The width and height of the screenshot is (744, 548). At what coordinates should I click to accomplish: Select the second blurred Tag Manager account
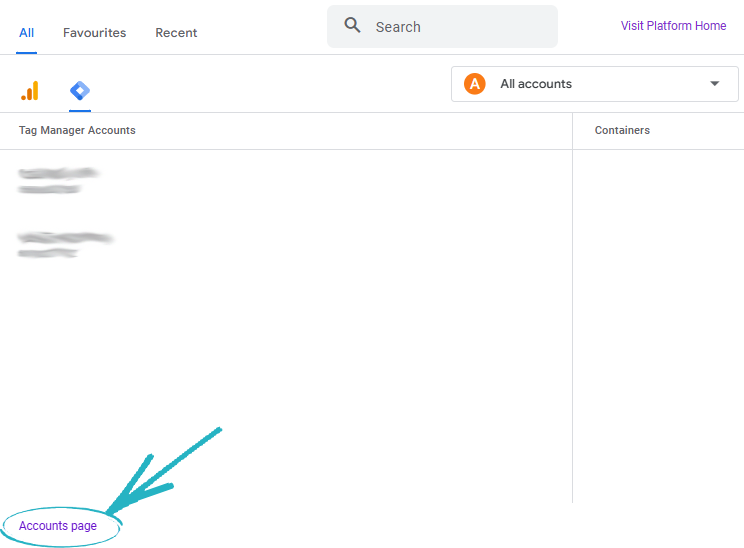pos(65,238)
